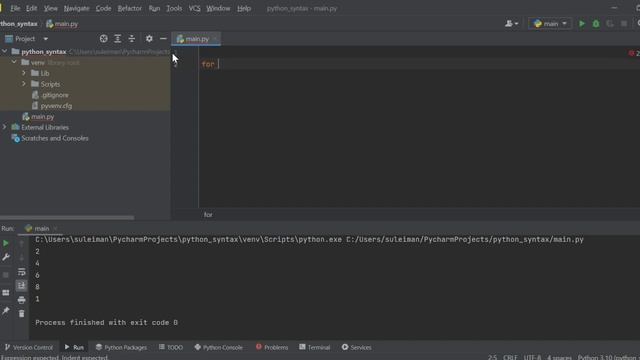Open the Terminal tool window
Viewport: 640px width, 360px height.
[x=314, y=347]
